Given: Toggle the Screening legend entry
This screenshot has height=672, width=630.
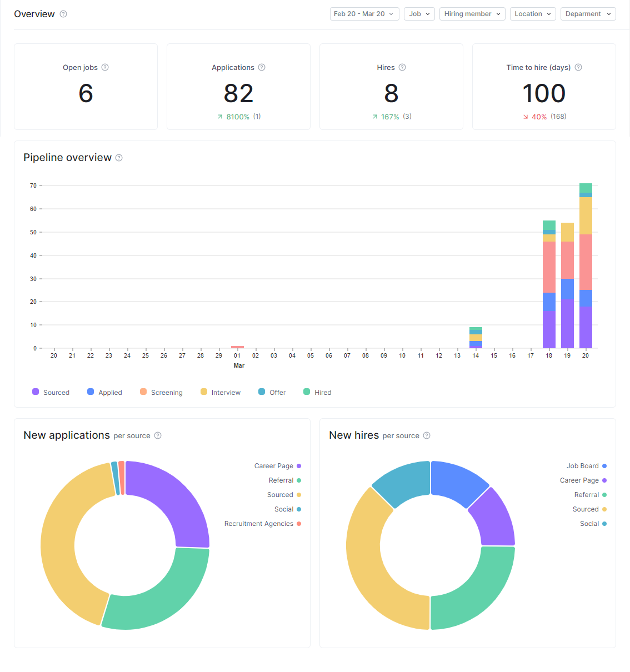Looking at the screenshot, I should tap(161, 392).
